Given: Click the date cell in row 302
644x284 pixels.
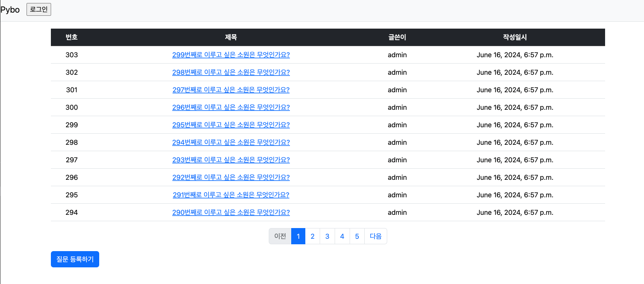Looking at the screenshot, I should [x=515, y=72].
